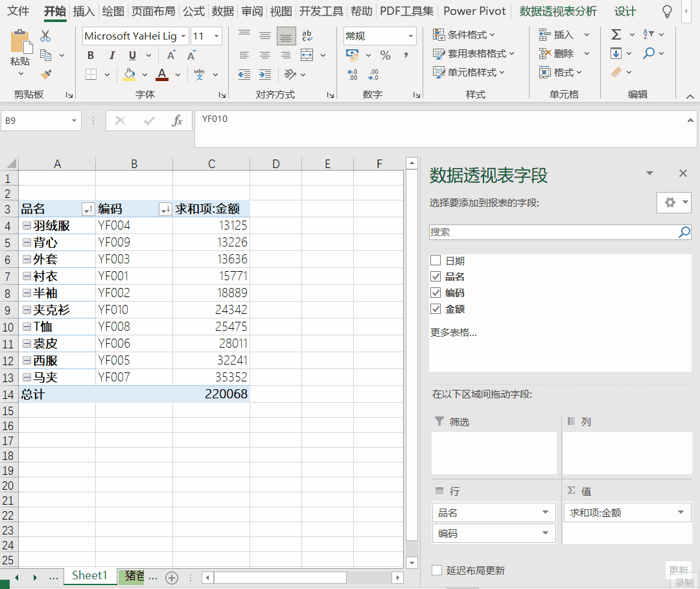This screenshot has width=700, height=589.
Task: Open 品名 header filter dropdown
Action: (x=88, y=209)
